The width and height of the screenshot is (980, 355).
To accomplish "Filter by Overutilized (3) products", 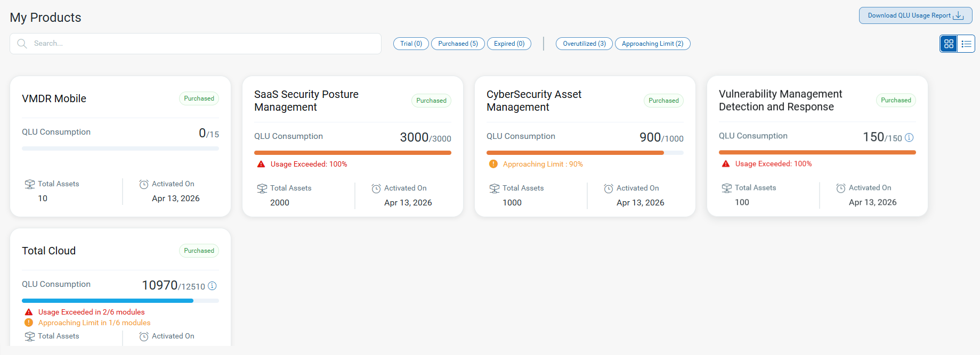I will pyautogui.click(x=584, y=44).
